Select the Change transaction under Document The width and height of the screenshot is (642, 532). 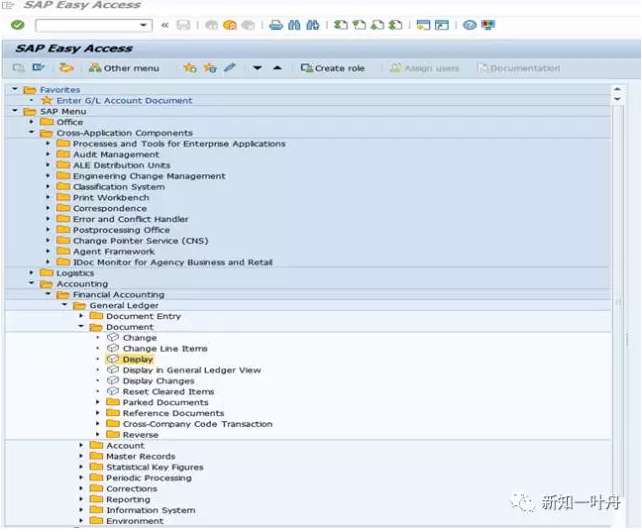[140, 338]
